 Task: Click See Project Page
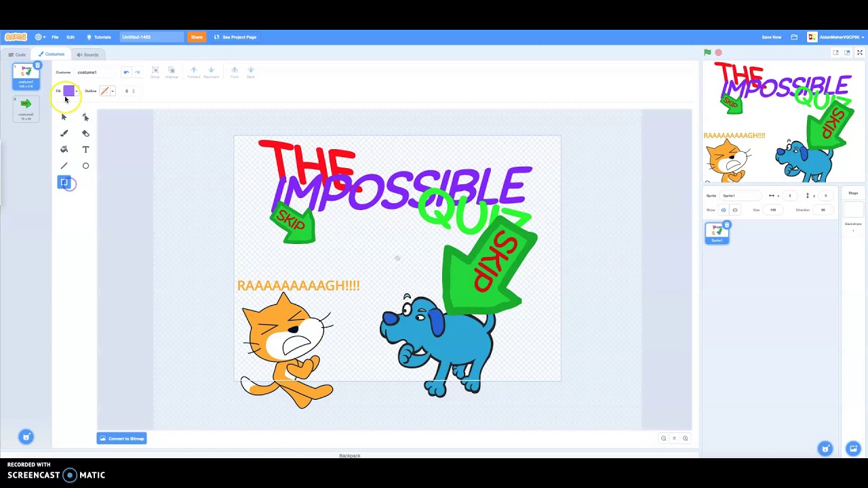tap(235, 37)
